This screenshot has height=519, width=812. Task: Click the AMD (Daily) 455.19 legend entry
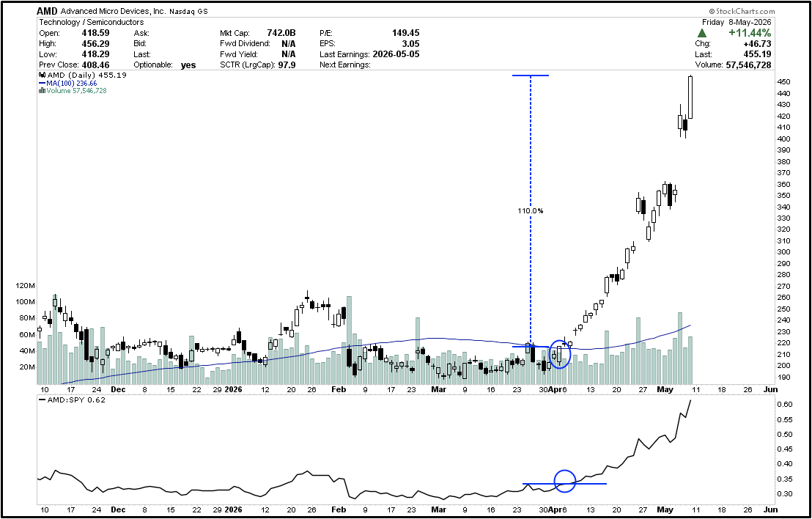click(x=83, y=75)
